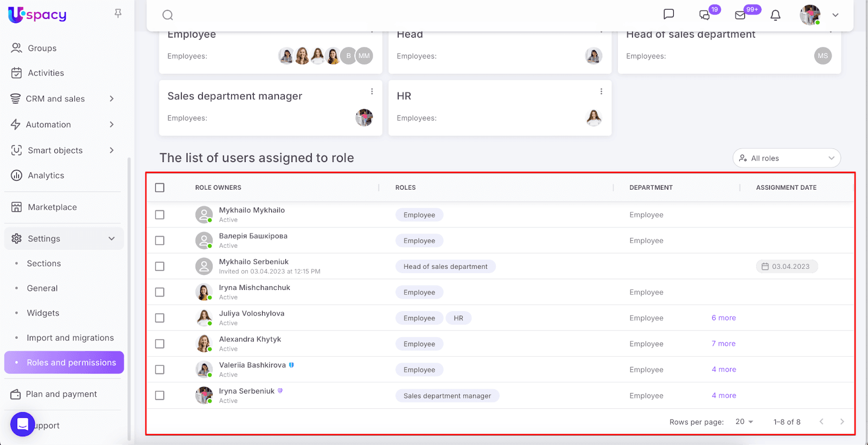868x445 pixels.
Task: Tick the select-all checkbox in table header
Action: 159,188
